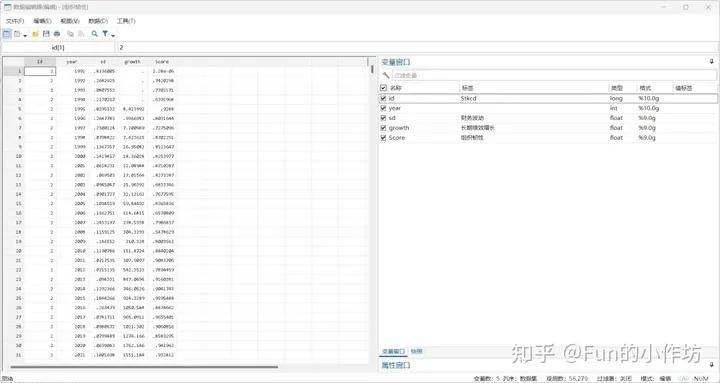The height and width of the screenshot is (383, 720).
Task: Click the 标签 column header in variables list
Action: pos(467,88)
